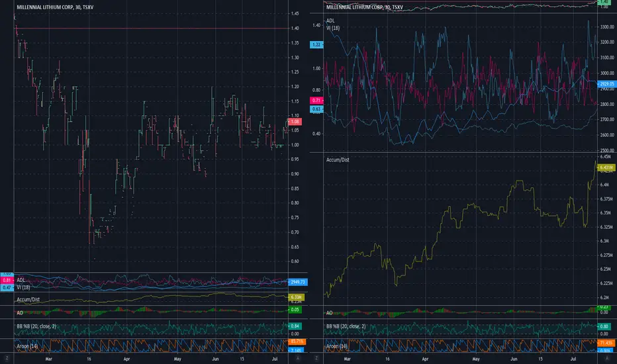Viewport: 617px width, 364px height.
Task: Click the blue 7.14% Aroon value label
Action: (x=296, y=350)
